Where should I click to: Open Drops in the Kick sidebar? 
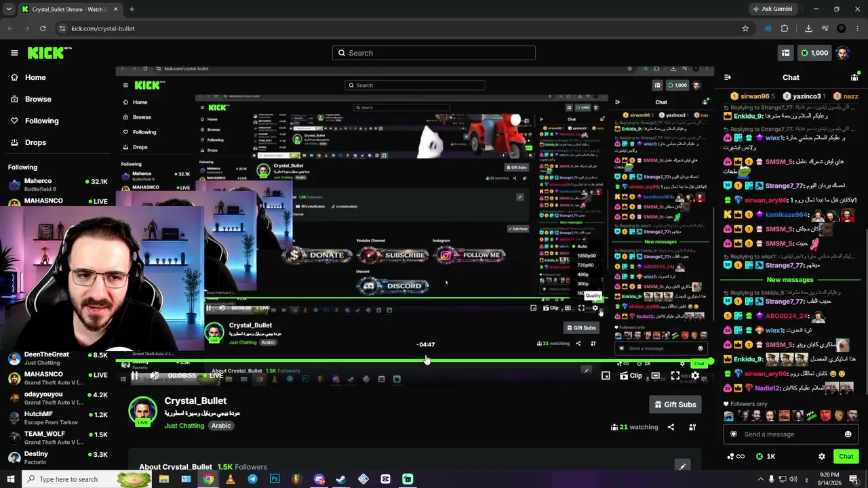[28, 142]
